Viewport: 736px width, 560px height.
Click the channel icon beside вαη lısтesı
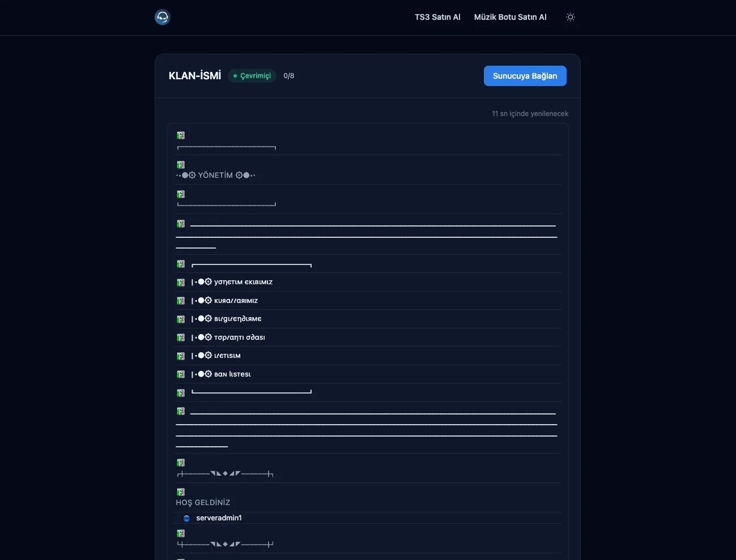[x=181, y=374]
